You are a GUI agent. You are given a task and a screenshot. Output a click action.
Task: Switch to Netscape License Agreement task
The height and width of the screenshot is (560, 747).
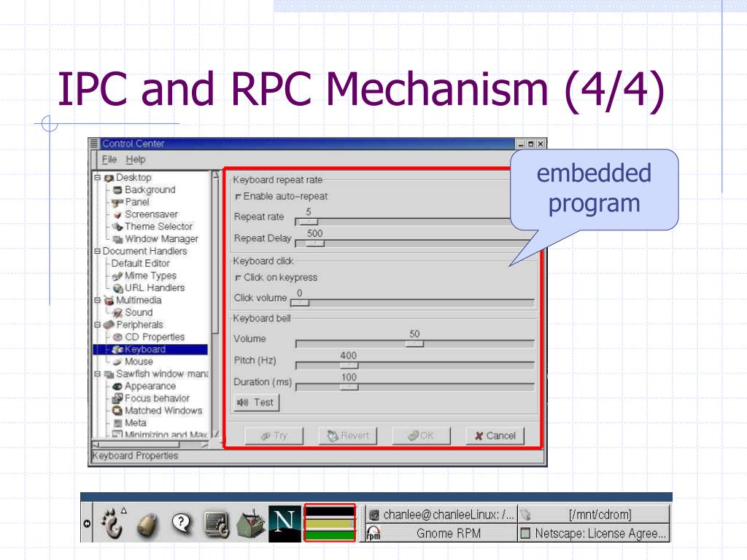(594, 533)
